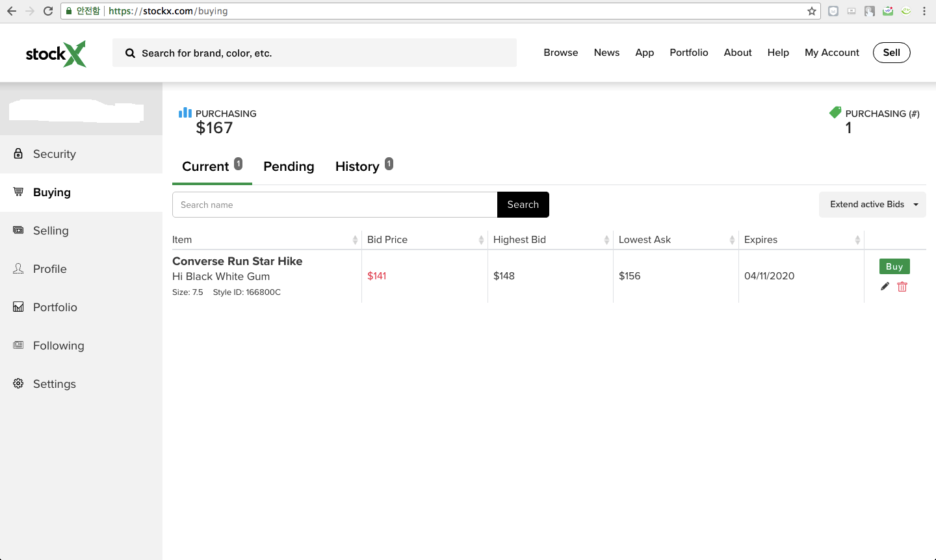Sort table by Expires column

(x=857, y=240)
